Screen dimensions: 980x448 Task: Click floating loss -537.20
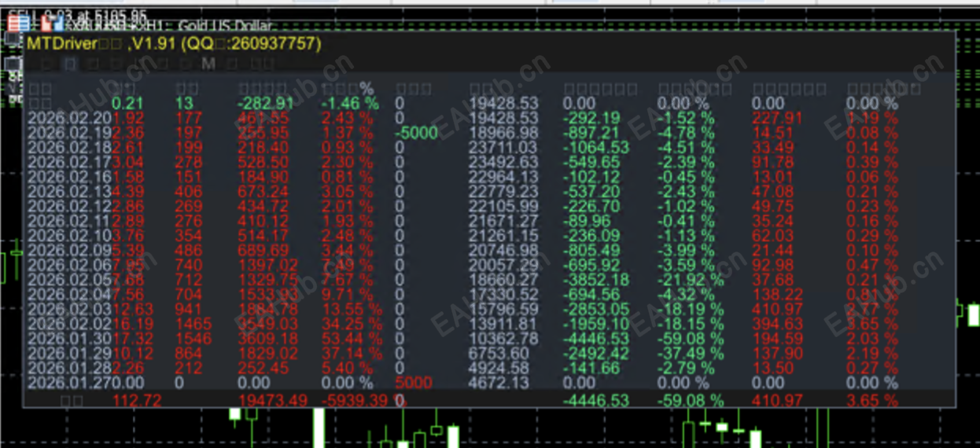click(x=592, y=193)
